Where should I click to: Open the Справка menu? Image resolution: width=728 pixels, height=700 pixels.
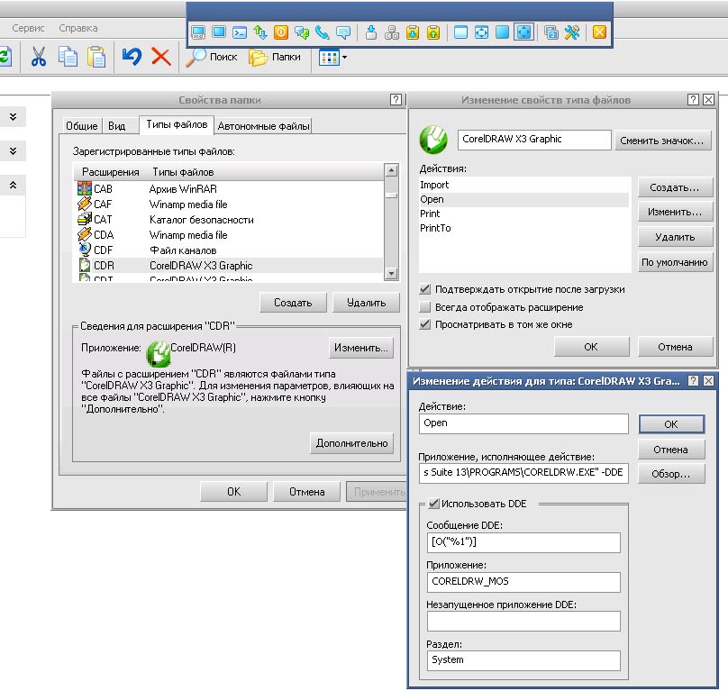coord(78,28)
